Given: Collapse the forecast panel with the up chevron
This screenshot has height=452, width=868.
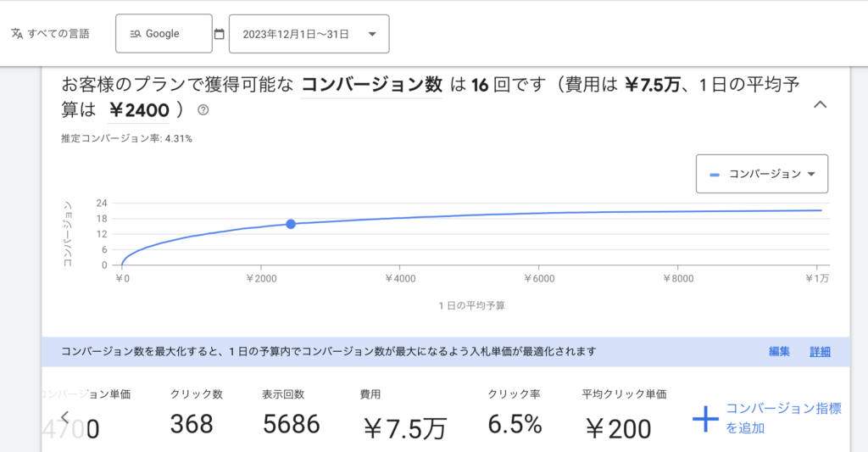Looking at the screenshot, I should tap(820, 104).
